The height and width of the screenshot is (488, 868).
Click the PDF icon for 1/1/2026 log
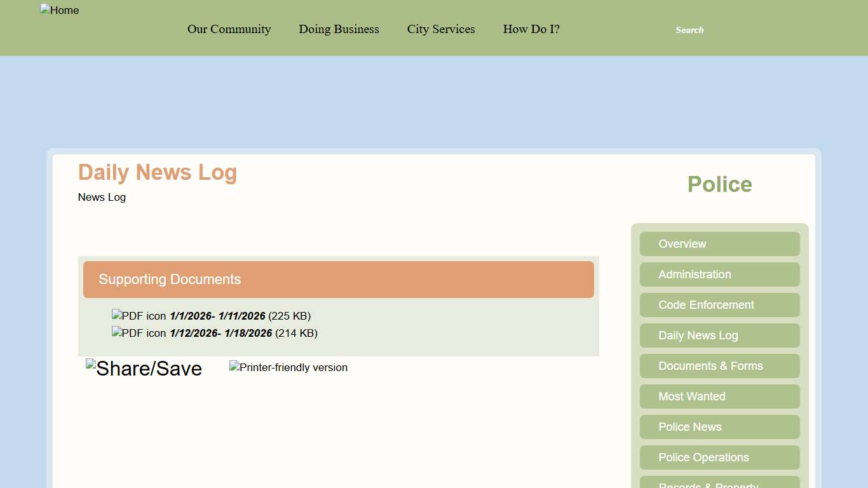[139, 316]
